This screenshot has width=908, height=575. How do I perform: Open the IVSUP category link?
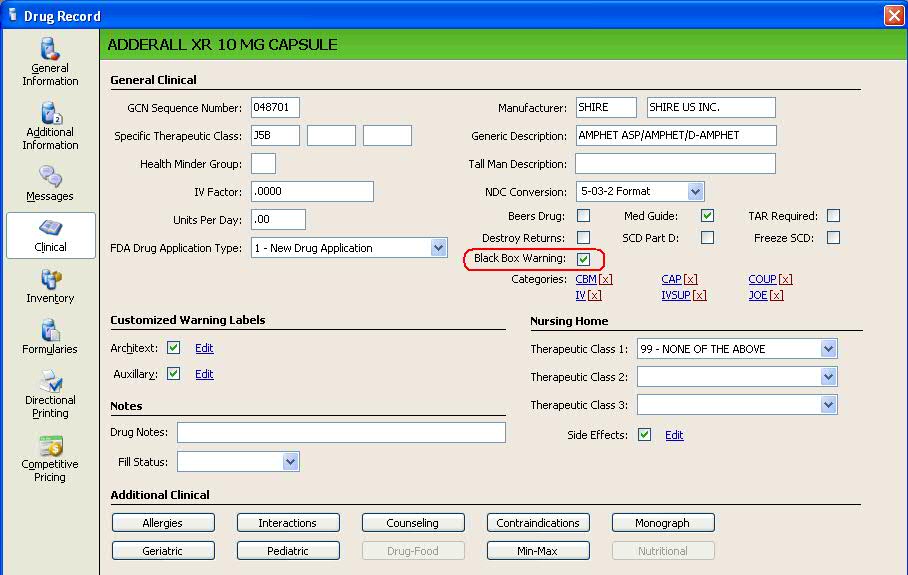point(676,295)
